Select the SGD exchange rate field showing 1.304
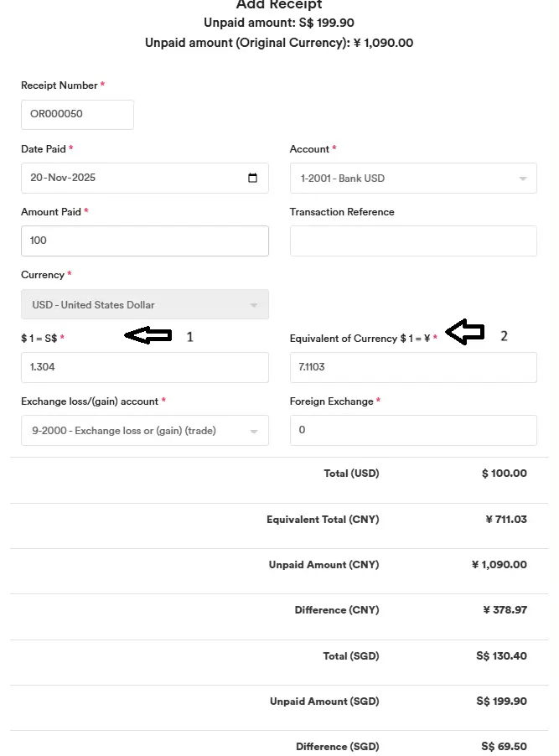559x756 pixels. 144,367
